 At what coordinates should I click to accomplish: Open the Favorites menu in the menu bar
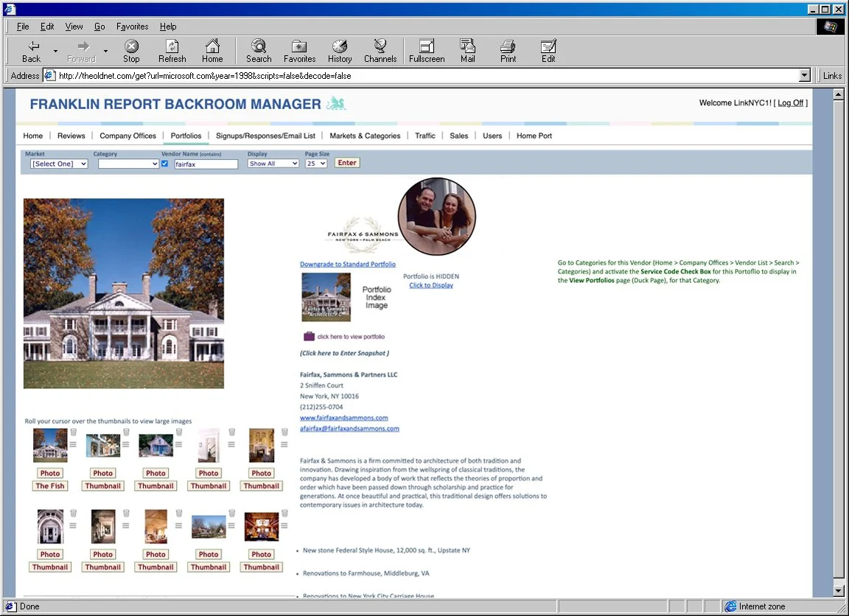click(132, 26)
